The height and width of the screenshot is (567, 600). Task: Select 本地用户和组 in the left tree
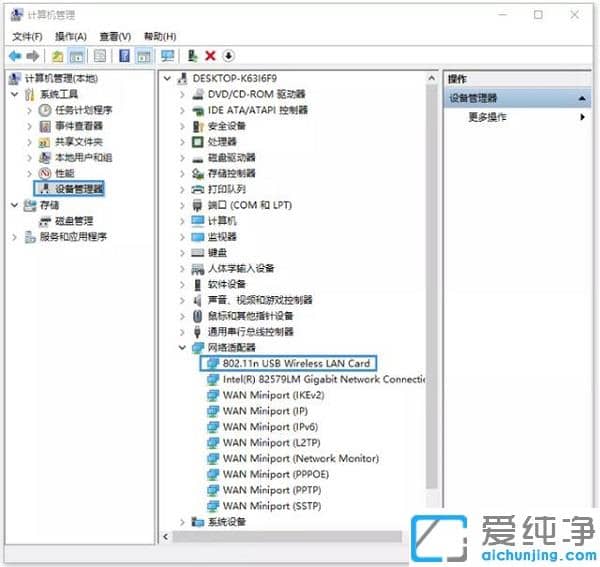pyautogui.click(x=83, y=158)
